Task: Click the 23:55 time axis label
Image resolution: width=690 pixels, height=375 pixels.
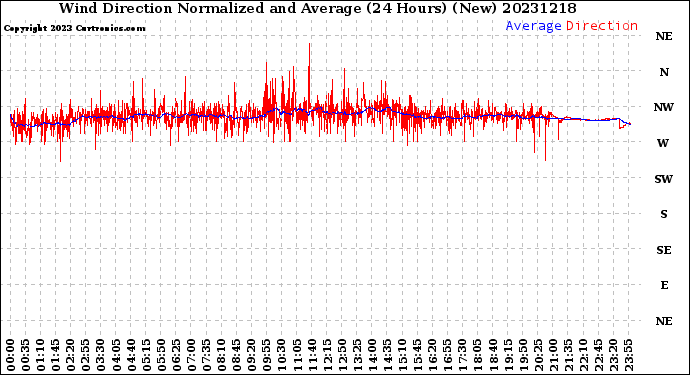Action: tap(628, 355)
